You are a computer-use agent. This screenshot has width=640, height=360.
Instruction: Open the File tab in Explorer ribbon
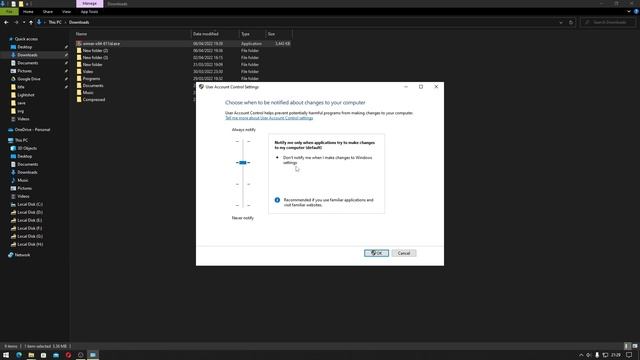(9, 12)
